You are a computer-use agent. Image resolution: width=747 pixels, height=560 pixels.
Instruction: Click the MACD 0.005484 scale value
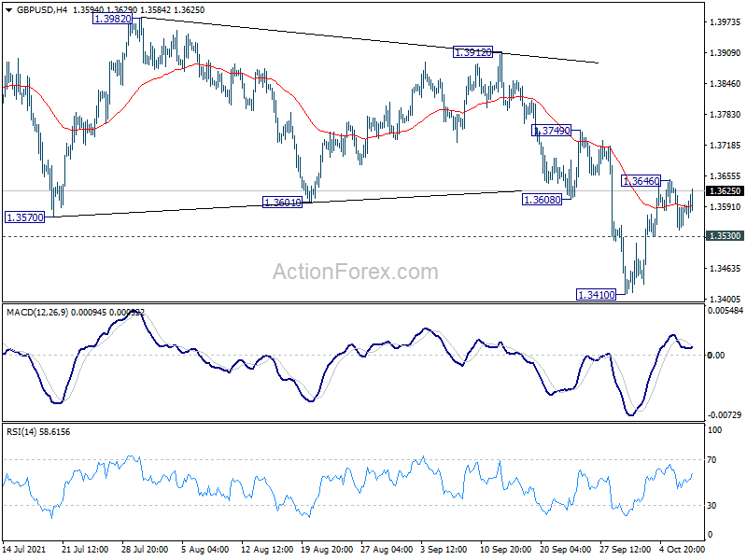tap(726, 311)
